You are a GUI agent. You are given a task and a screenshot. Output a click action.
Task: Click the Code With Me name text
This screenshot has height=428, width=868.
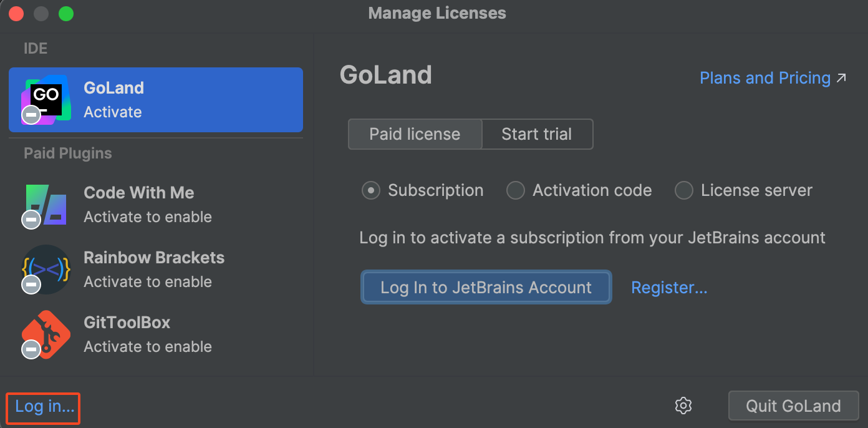(x=139, y=193)
